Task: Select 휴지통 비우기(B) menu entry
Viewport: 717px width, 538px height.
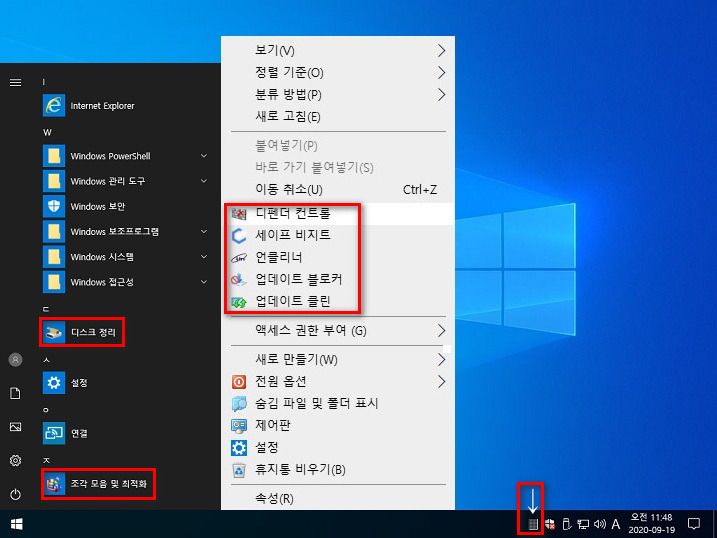Action: click(x=338, y=469)
